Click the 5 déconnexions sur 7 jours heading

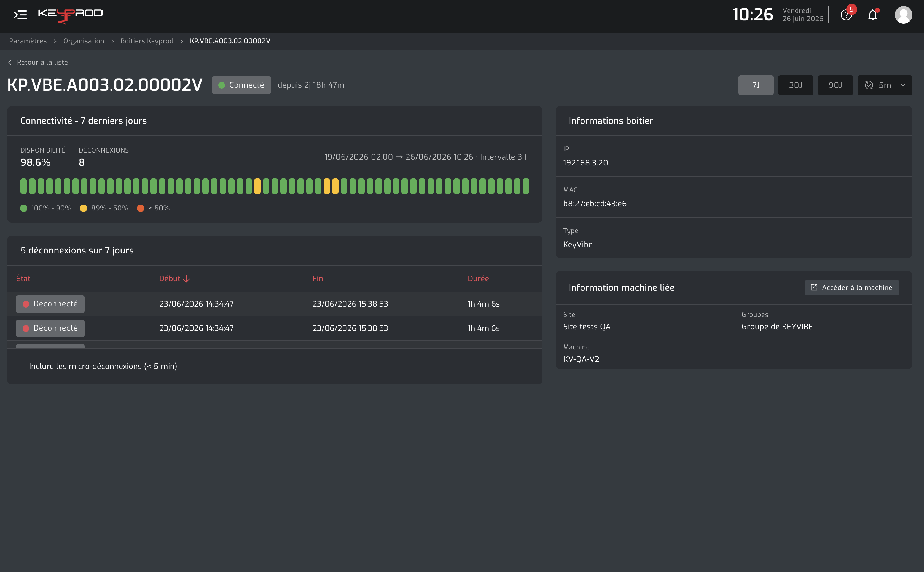point(77,250)
